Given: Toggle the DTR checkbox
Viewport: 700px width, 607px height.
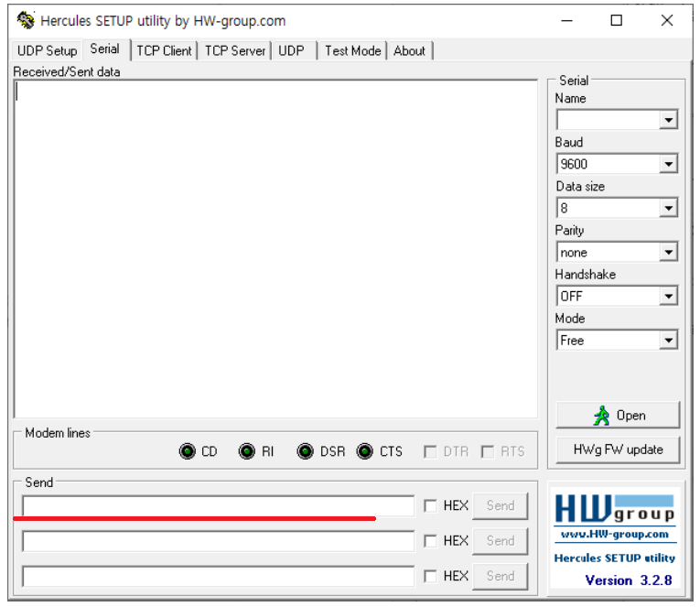Looking at the screenshot, I should [430, 451].
